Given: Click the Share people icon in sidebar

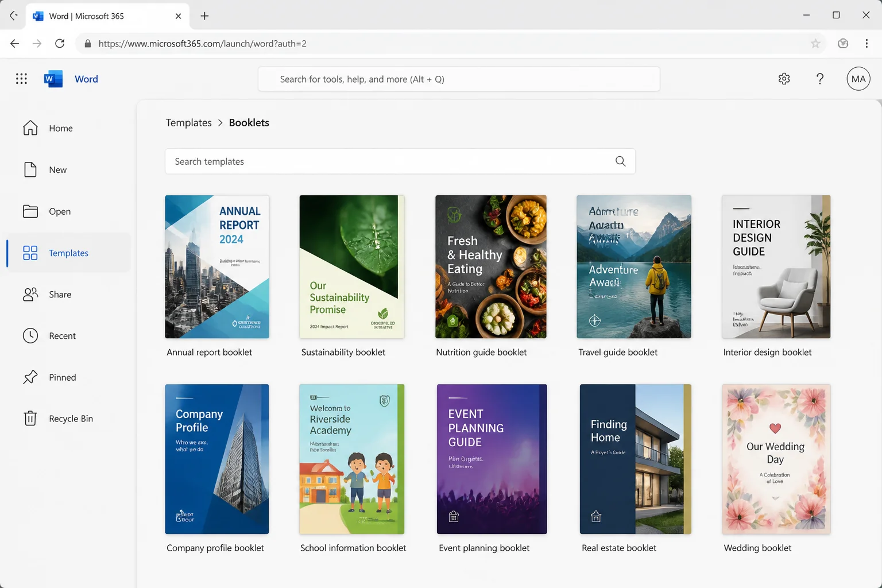Looking at the screenshot, I should pos(30,294).
